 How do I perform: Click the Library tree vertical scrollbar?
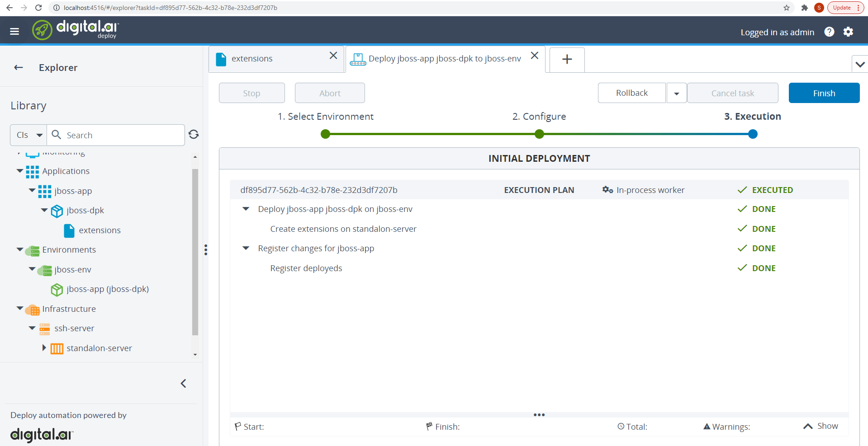point(195,252)
